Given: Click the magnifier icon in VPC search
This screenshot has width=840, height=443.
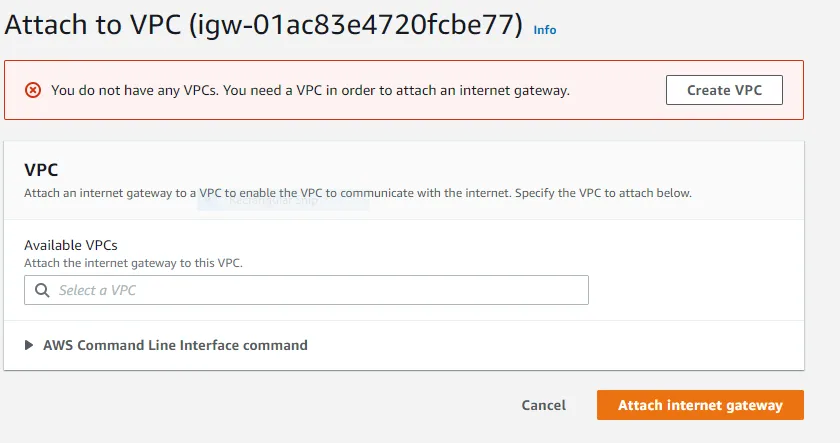Looking at the screenshot, I should pyautogui.click(x=42, y=290).
